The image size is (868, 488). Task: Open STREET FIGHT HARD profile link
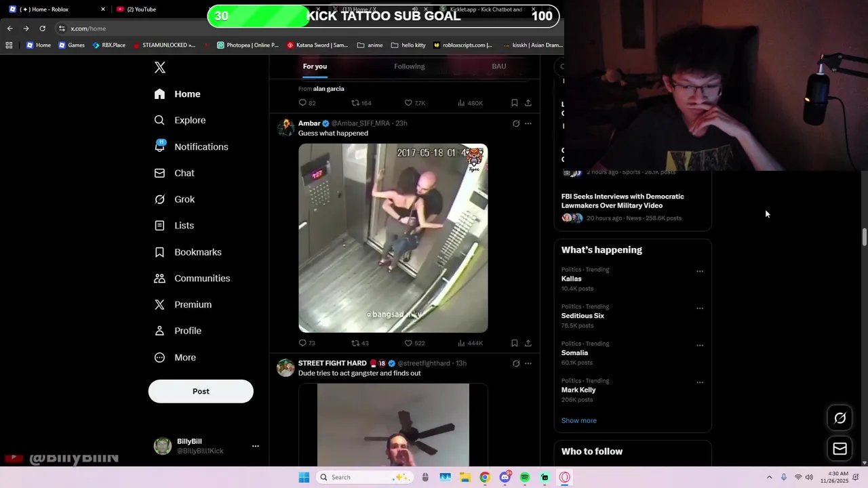(x=332, y=363)
